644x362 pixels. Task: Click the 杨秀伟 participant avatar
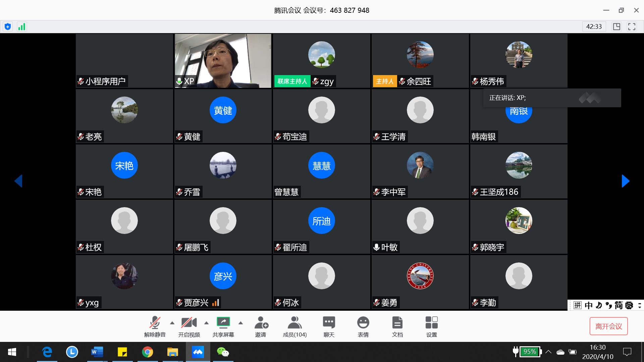[x=519, y=55]
